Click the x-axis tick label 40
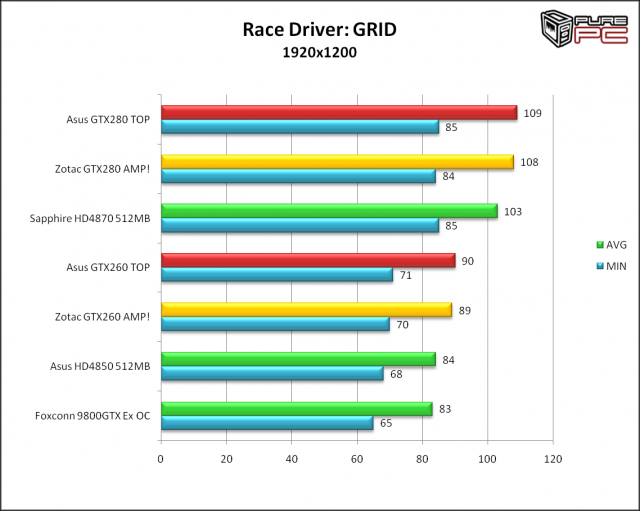640x511 pixels. (x=292, y=459)
